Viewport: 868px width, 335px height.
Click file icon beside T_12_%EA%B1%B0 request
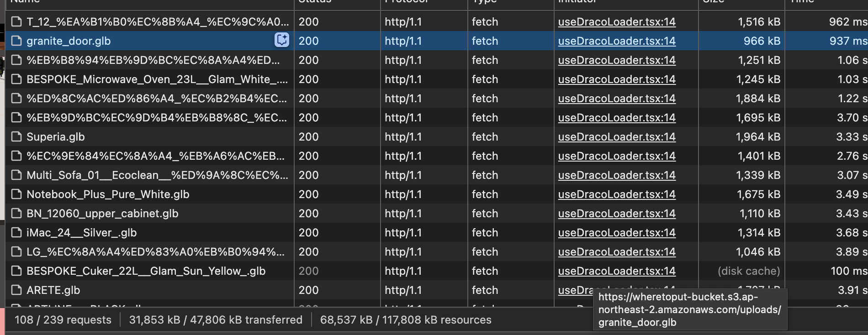tap(16, 21)
